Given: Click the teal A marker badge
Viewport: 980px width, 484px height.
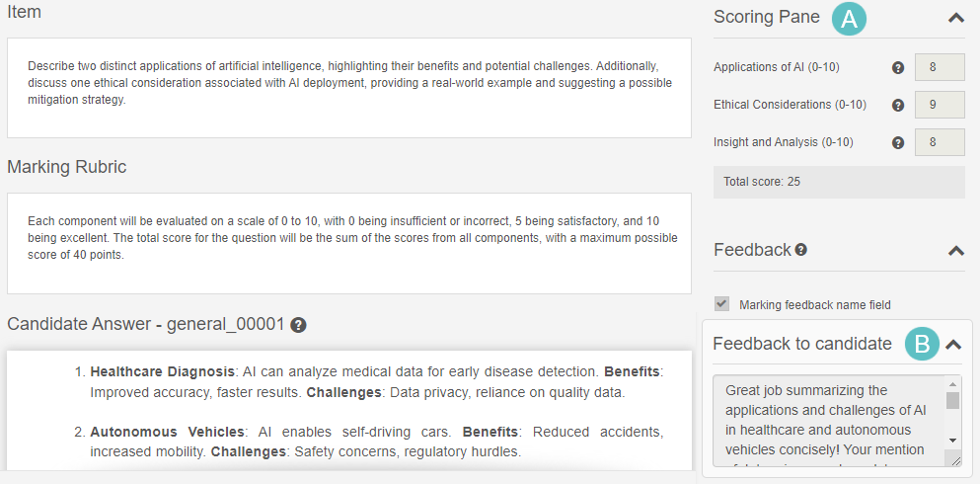Looking at the screenshot, I should click(849, 18).
